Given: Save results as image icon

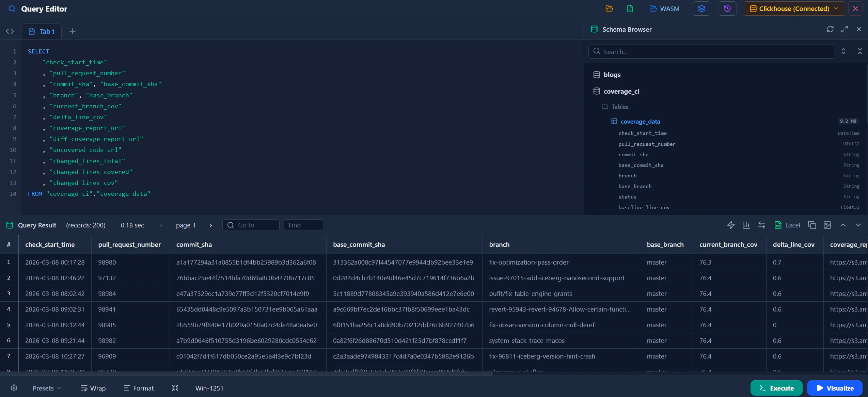Looking at the screenshot, I should point(827,225).
